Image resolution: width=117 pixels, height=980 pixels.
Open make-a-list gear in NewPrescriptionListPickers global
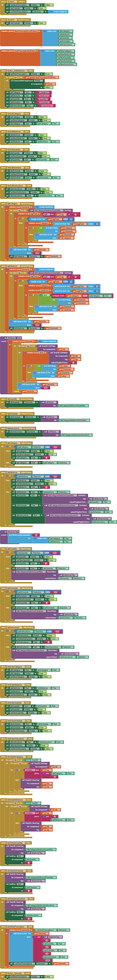45,31
